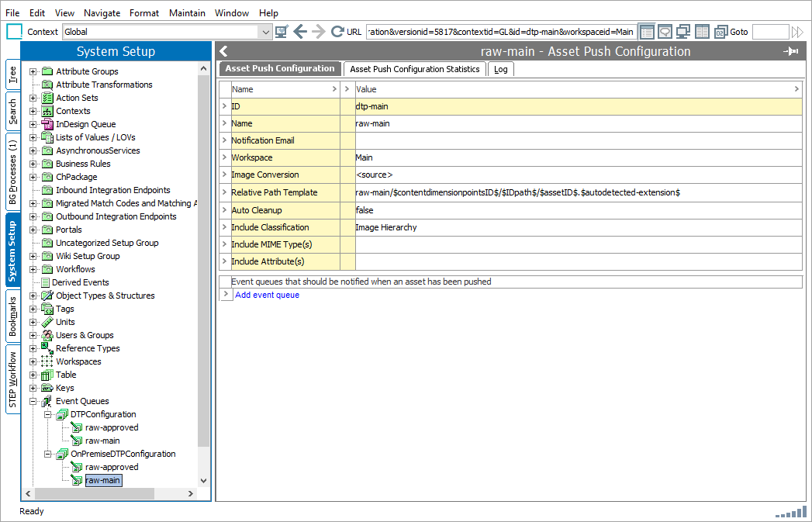Click the Goto input field
This screenshot has height=522, width=812.
pyautogui.click(x=769, y=32)
